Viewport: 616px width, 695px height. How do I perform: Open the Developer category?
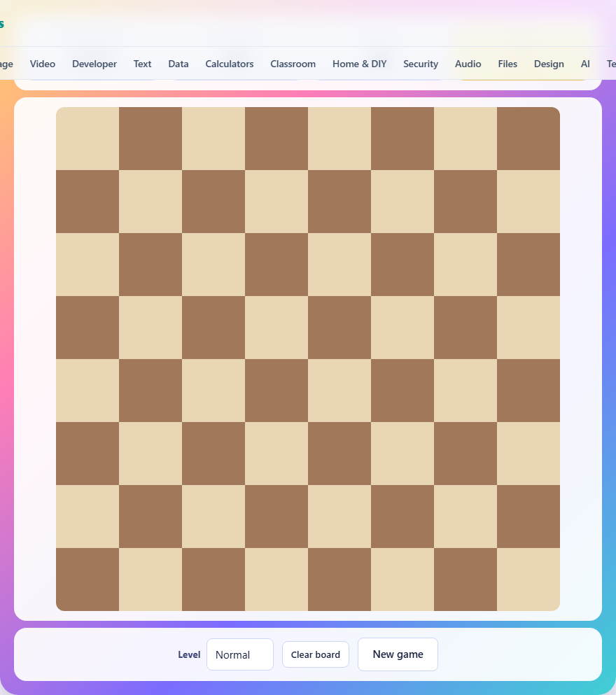pos(94,64)
